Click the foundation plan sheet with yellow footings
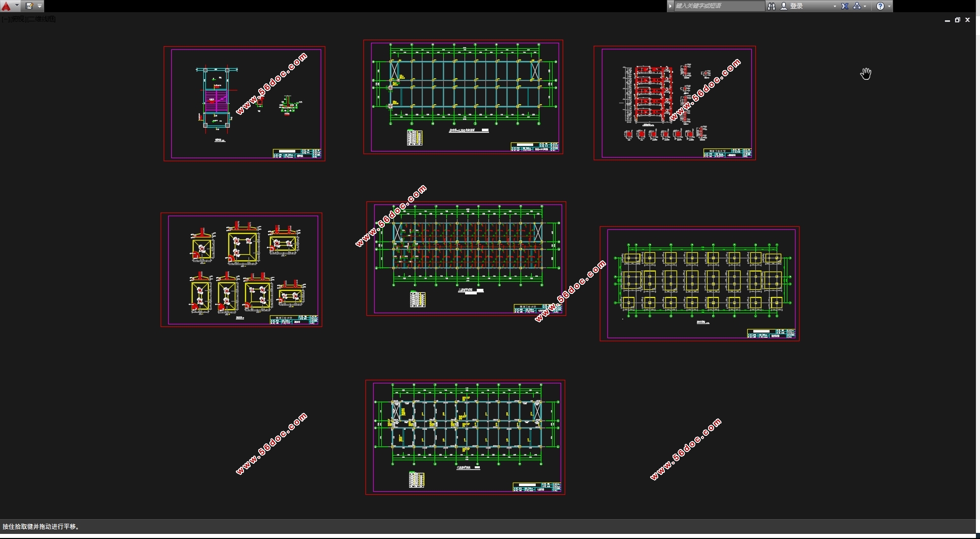980x539 pixels. point(699,284)
